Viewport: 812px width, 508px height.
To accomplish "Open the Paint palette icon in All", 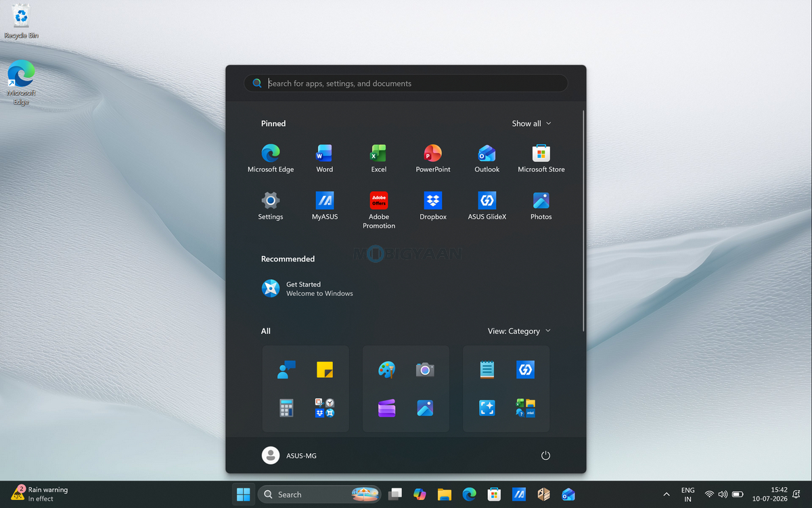I will (386, 370).
